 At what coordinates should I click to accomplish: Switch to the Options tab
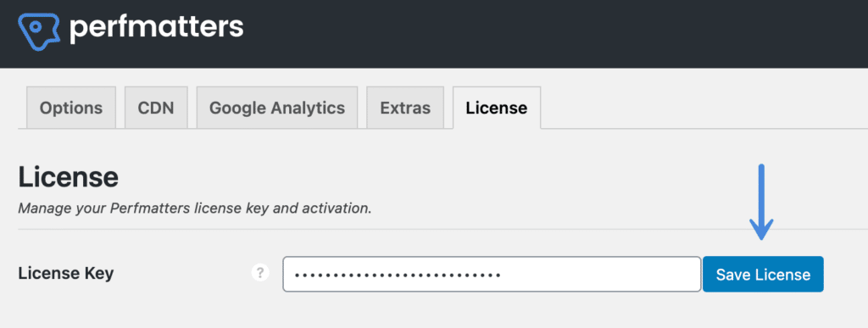71,108
